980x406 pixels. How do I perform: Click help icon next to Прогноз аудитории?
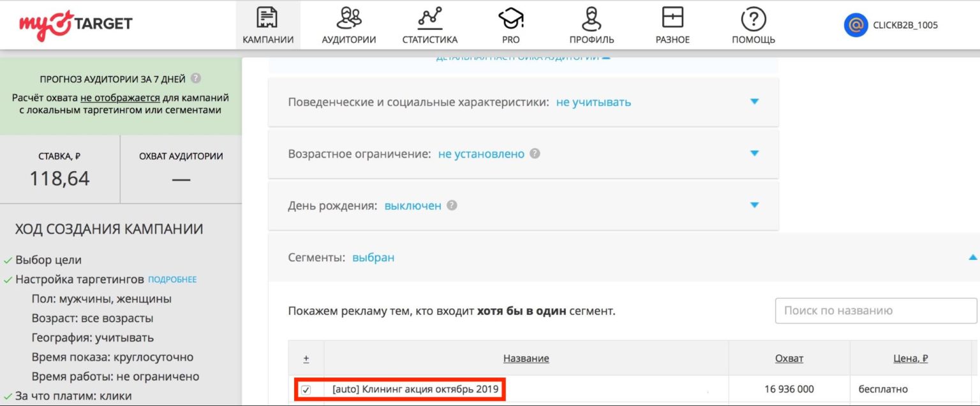(196, 79)
